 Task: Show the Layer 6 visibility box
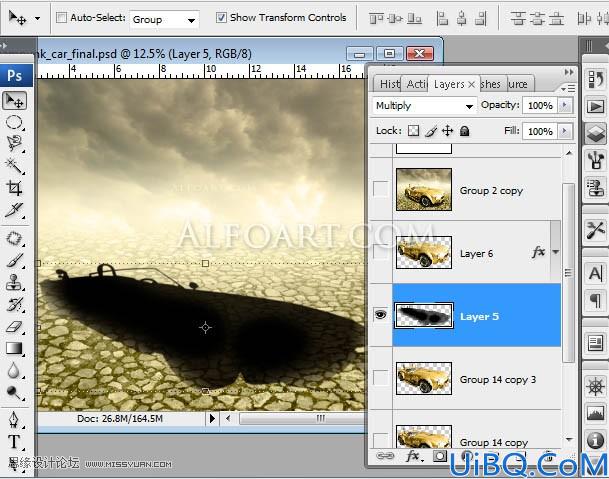380,252
